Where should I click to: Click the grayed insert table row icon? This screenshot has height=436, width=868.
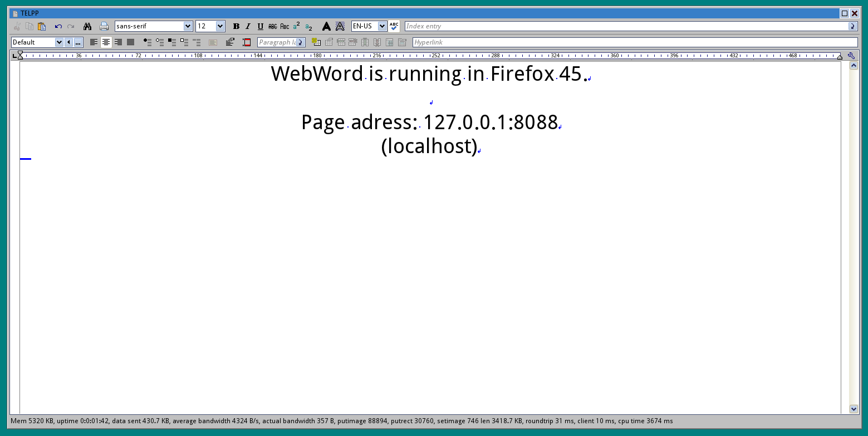(341, 42)
